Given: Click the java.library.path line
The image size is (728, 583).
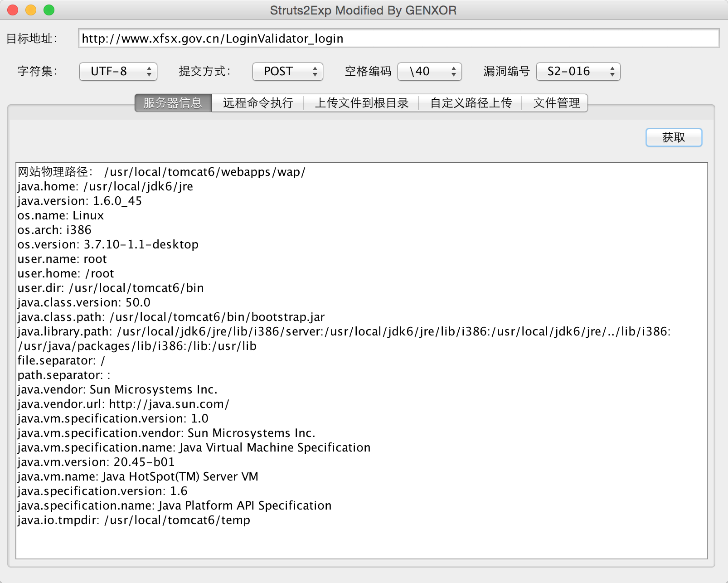Looking at the screenshot, I should pyautogui.click(x=344, y=331).
